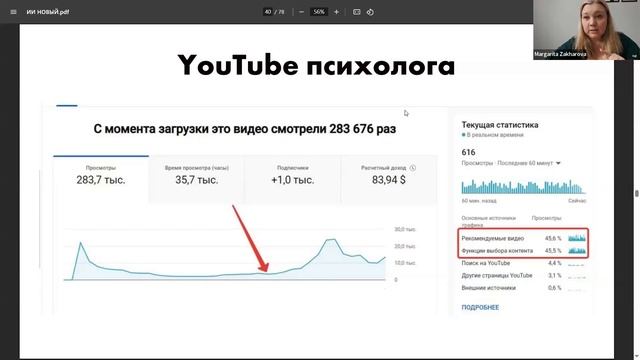
Task: Click the mini sparkline beside Рекомендуемые видео
Action: click(x=577, y=238)
